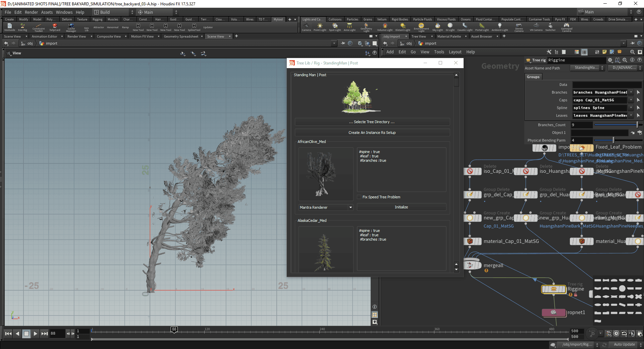The image size is (644, 349).
Task: Switch to the Geometry Spreadsheet tab
Action: click(x=181, y=36)
